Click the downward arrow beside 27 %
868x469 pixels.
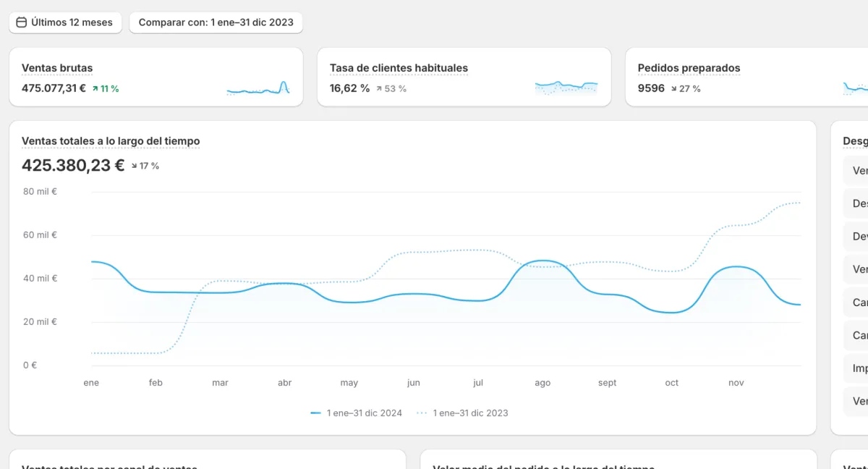click(673, 89)
